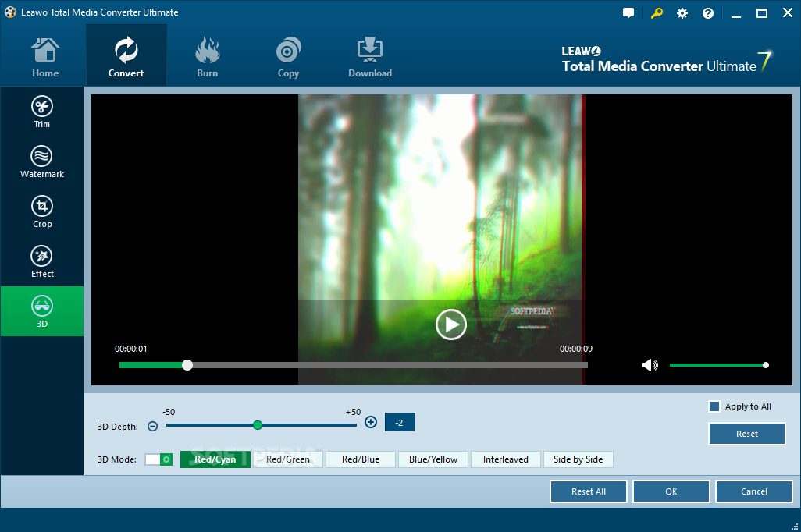
Task: Open the feedback chat bubble icon
Action: 628,13
